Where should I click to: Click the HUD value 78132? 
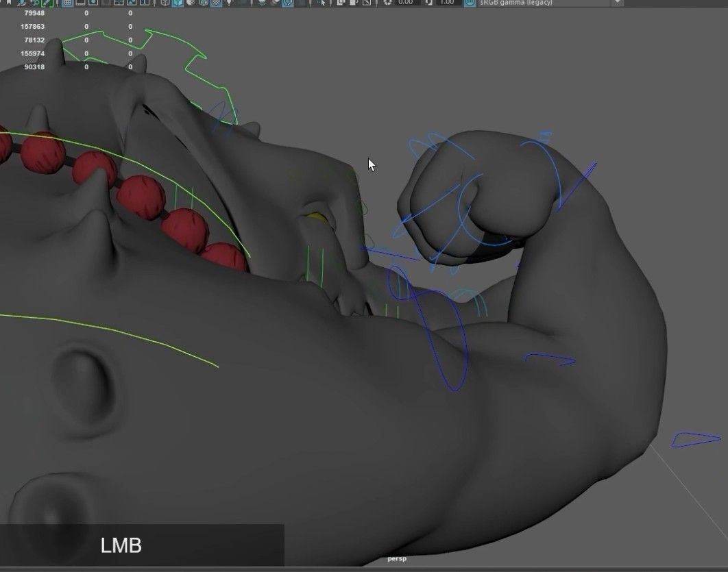pos(34,40)
